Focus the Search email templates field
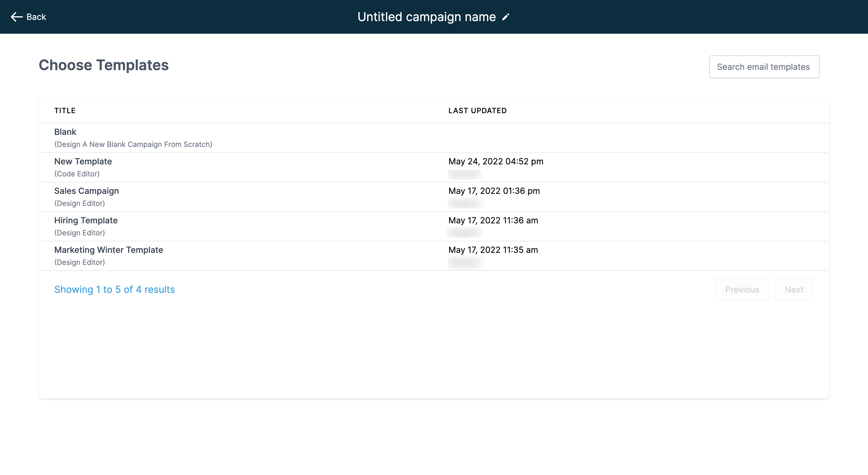The width and height of the screenshot is (868, 475). click(x=764, y=67)
